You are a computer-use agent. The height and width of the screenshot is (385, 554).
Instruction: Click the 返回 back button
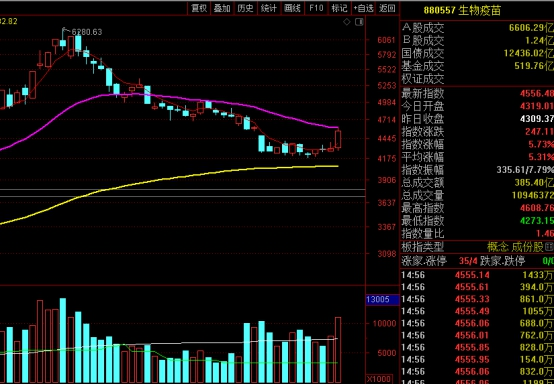pyautogui.click(x=387, y=8)
